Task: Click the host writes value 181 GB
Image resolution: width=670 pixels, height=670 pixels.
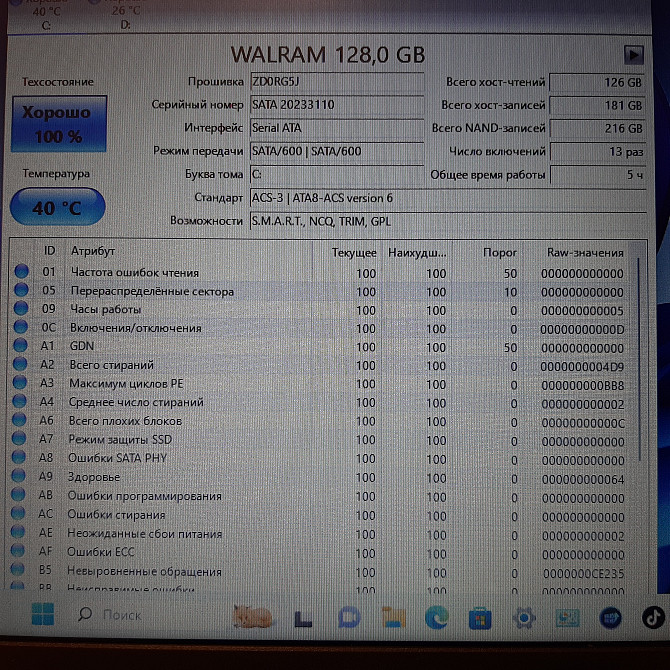Action: coord(597,106)
